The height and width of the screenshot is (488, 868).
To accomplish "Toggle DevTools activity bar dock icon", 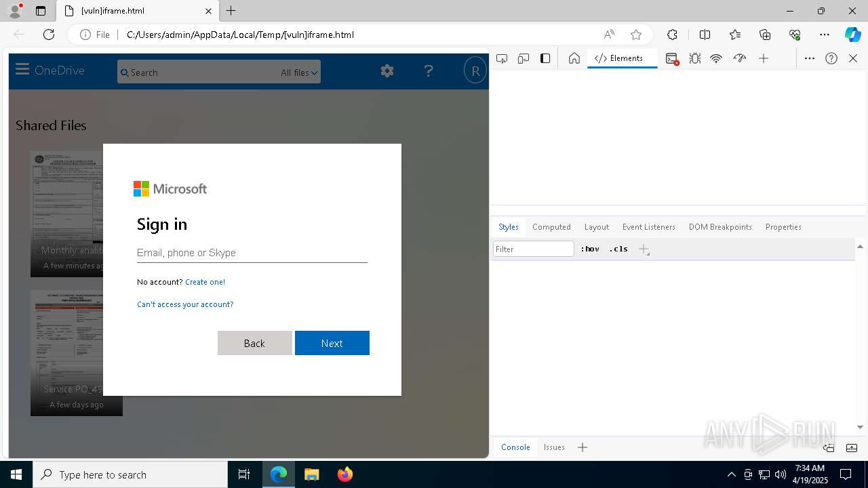I will pos(545,58).
